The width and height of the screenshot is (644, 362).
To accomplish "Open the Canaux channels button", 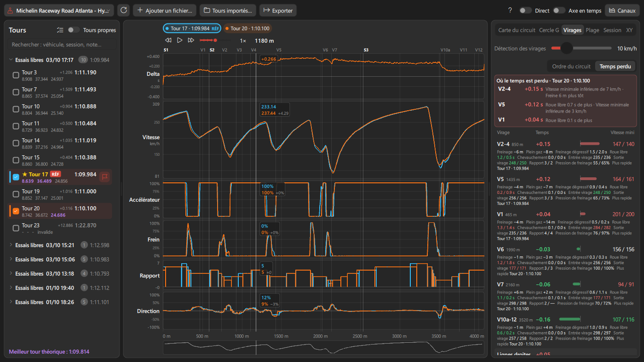I will pyautogui.click(x=622, y=10).
